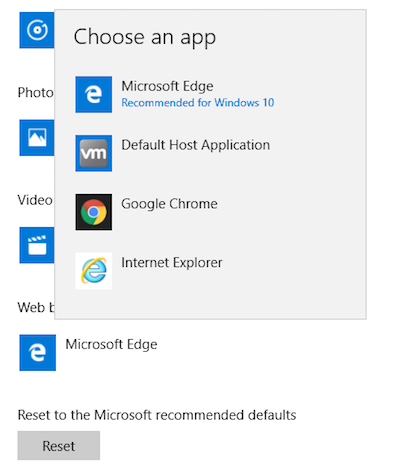414x472 pixels.
Task: Select the VMware Default Host Application icon
Action: 94,153
